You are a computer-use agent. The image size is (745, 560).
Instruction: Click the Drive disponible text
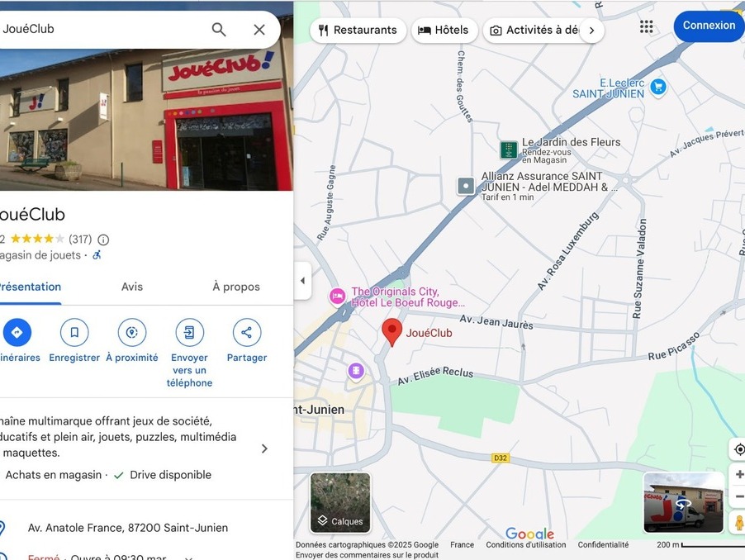point(171,475)
